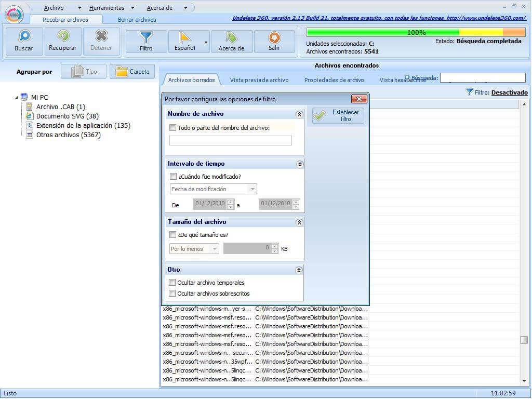Open the Español language dropdown arrow

click(206, 42)
